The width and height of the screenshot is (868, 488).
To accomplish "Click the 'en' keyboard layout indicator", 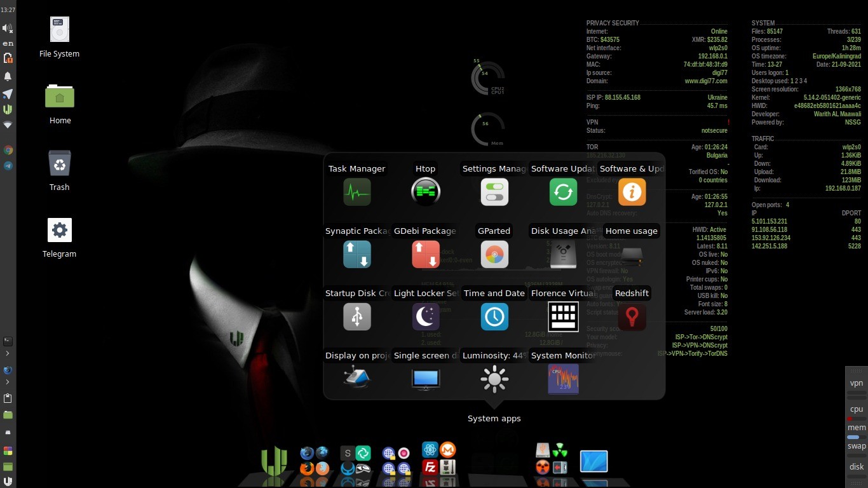I will click(8, 43).
